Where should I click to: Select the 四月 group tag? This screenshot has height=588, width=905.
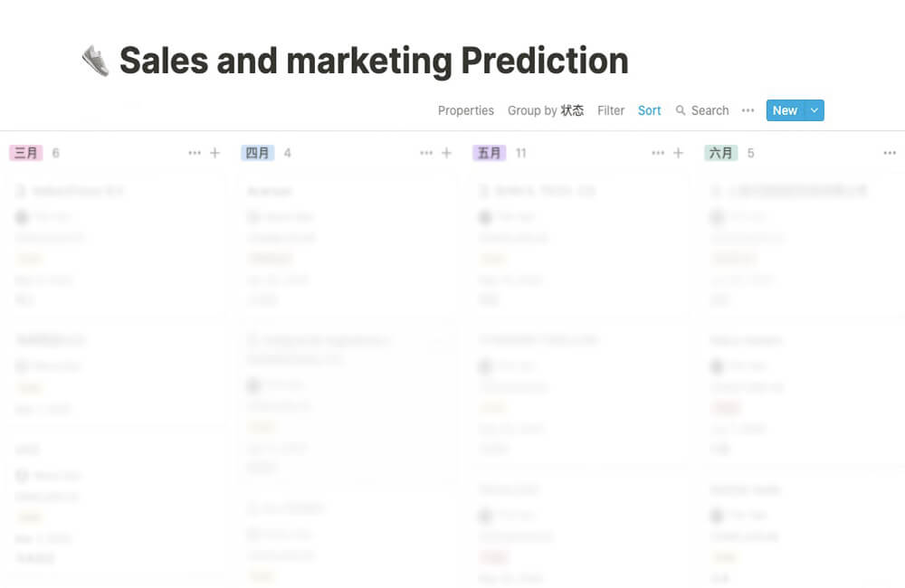[x=257, y=153]
